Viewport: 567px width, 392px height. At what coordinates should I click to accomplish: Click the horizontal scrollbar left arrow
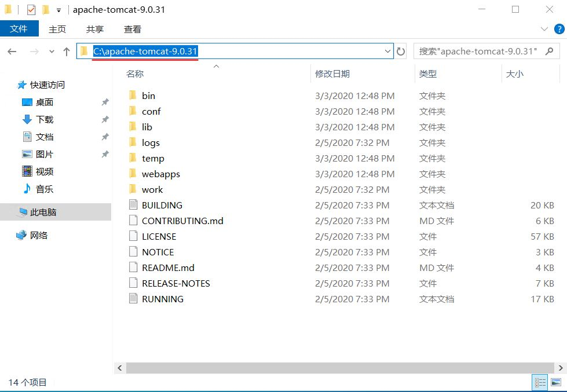(x=120, y=368)
